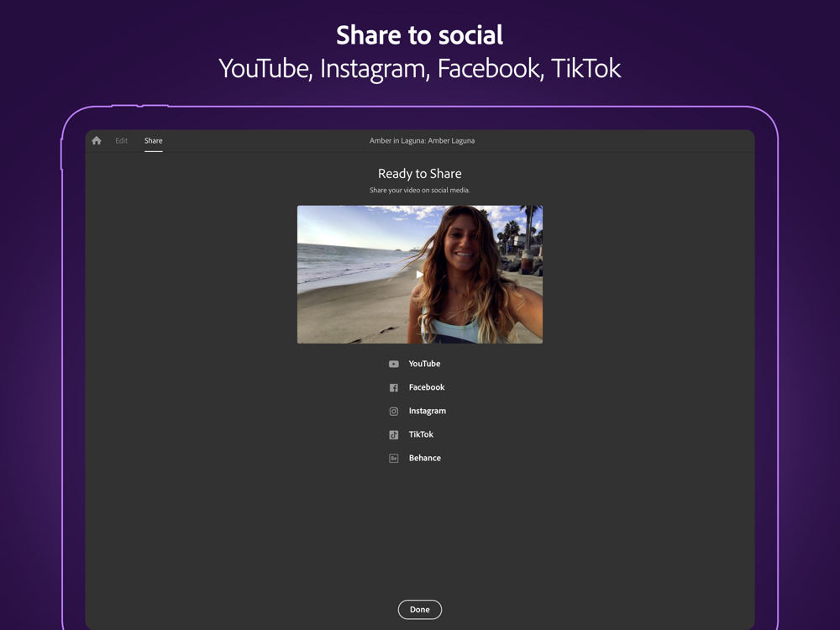Switch to the Edit tab
The image size is (840, 630).
[122, 140]
